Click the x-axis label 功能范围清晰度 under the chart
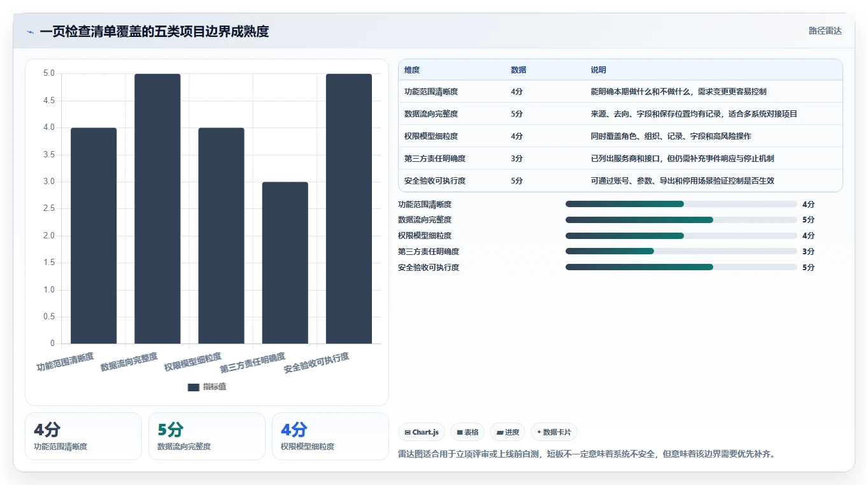 (65, 361)
